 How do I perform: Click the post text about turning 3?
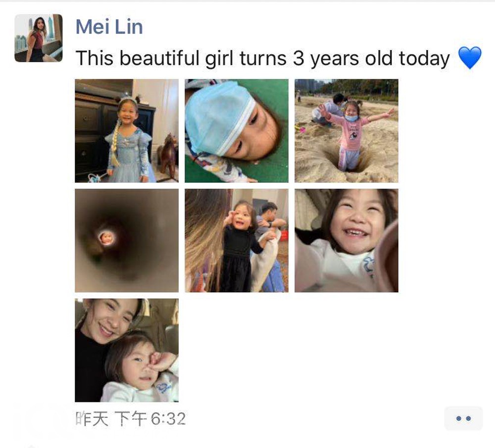pos(263,58)
